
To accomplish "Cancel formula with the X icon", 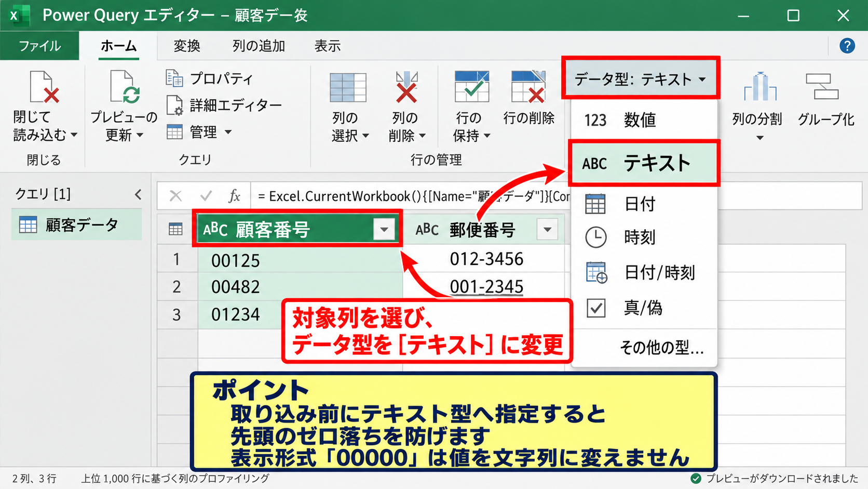I will [x=175, y=196].
